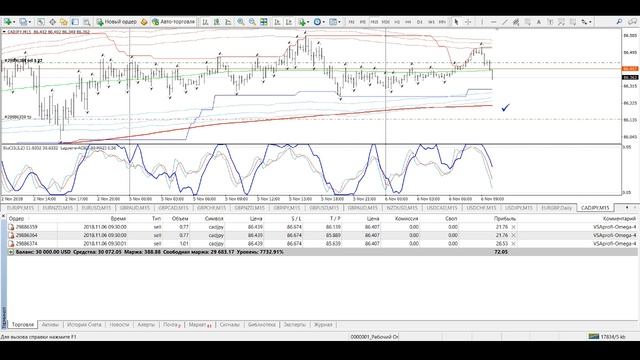
Task: Sort orders by the Символ column header
Action: (214, 219)
